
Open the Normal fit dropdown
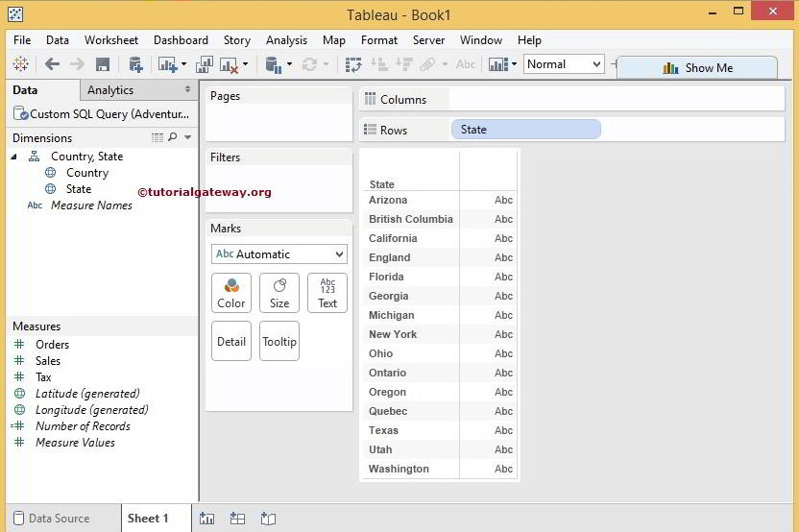click(x=564, y=64)
